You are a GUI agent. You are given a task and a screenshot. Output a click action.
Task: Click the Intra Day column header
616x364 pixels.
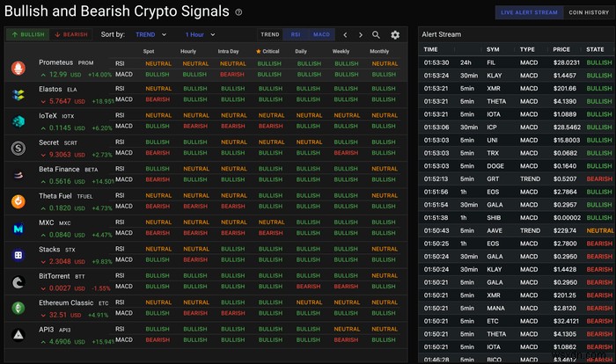click(228, 52)
